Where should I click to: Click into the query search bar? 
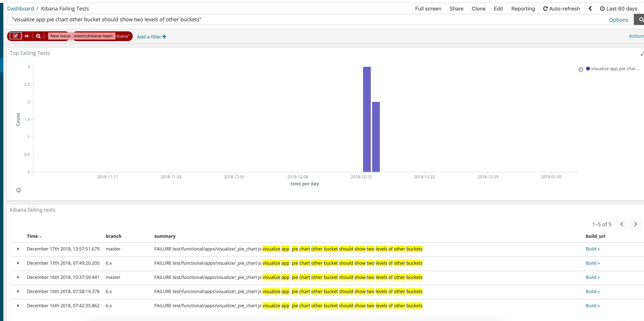(x=307, y=19)
